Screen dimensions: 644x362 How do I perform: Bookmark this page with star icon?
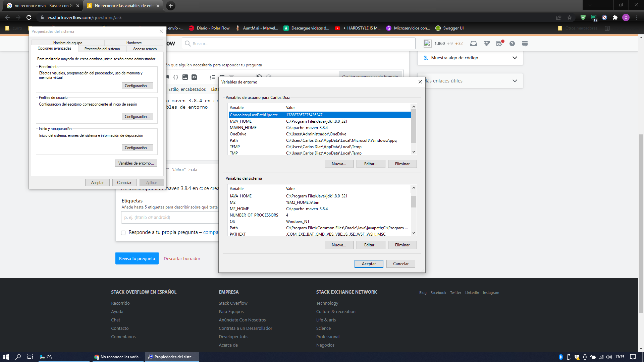pyautogui.click(x=570, y=17)
